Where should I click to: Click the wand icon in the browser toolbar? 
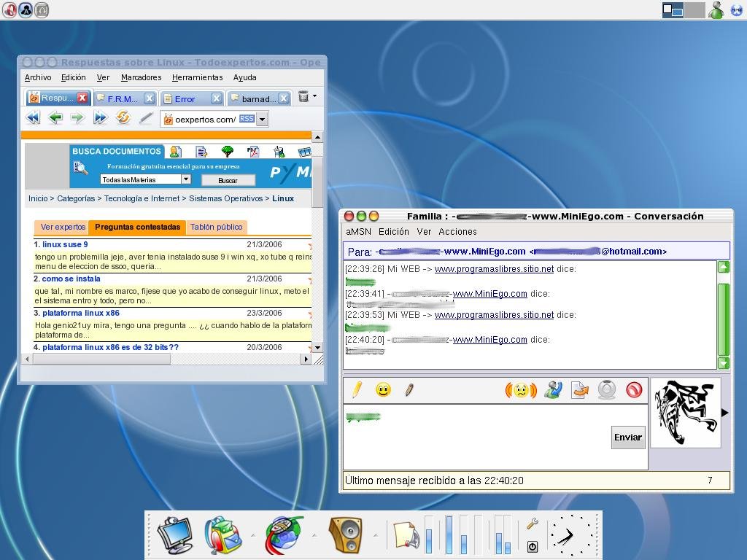[146, 117]
